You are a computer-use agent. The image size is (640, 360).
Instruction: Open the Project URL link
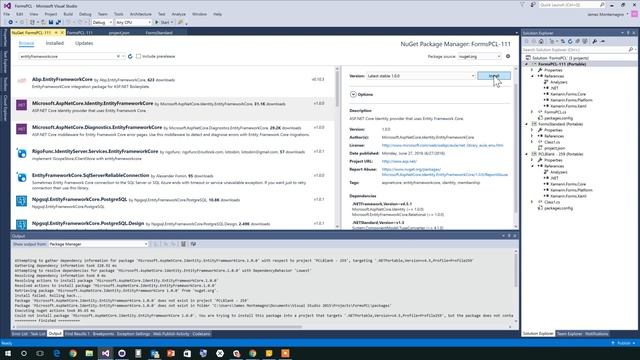coord(399,161)
